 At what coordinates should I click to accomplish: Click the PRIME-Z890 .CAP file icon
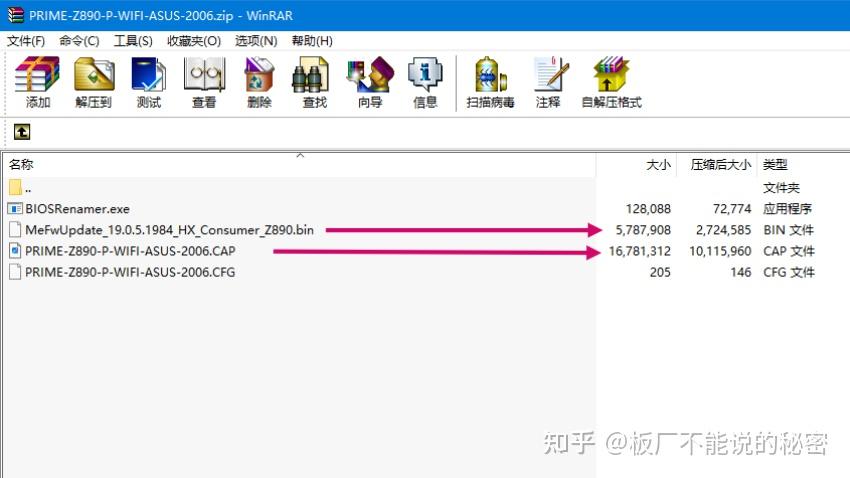coord(15,251)
